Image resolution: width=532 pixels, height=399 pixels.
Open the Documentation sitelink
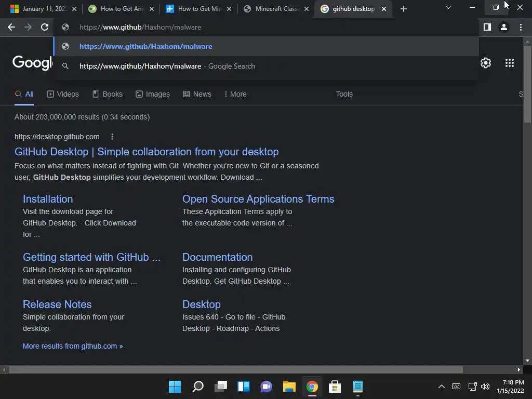[x=218, y=257]
